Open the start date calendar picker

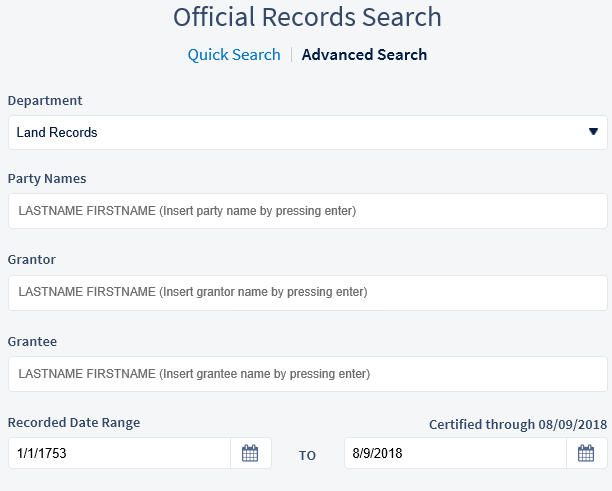[250, 454]
